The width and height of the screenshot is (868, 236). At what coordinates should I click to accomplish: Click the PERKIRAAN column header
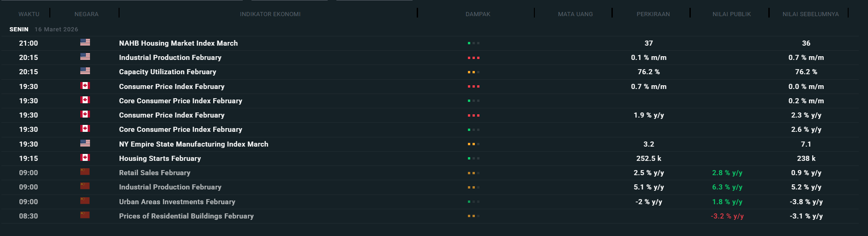(x=653, y=14)
